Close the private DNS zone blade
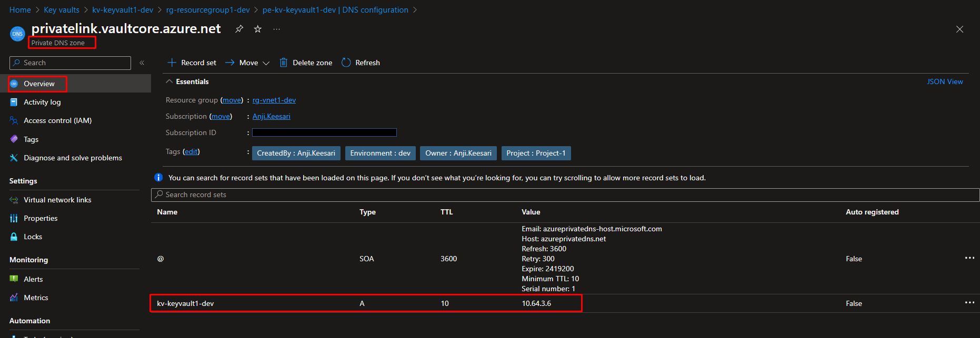This screenshot has width=980, height=338. pyautogui.click(x=959, y=29)
